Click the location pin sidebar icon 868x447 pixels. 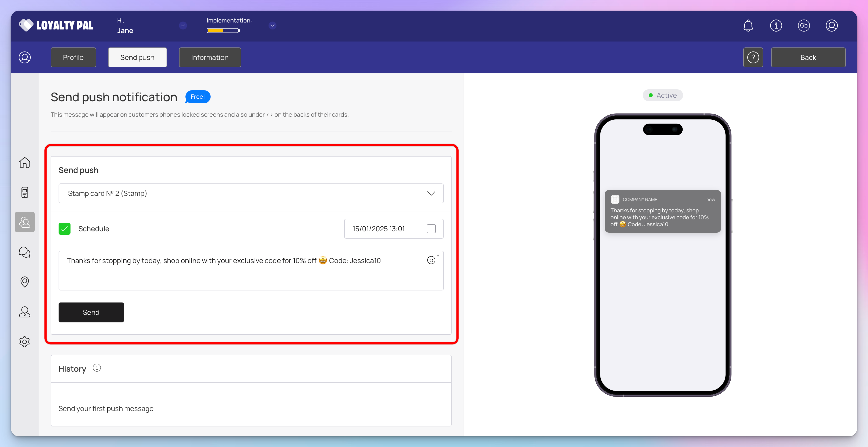click(x=25, y=282)
